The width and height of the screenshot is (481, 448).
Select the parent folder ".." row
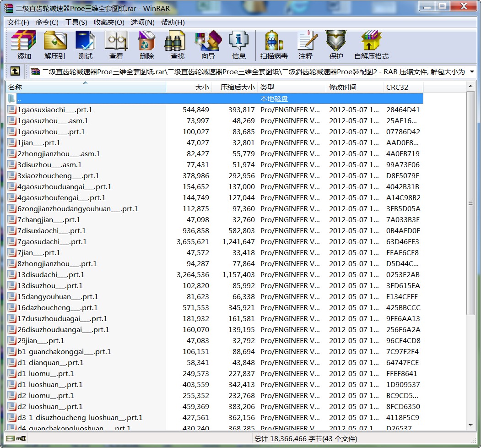19,99
